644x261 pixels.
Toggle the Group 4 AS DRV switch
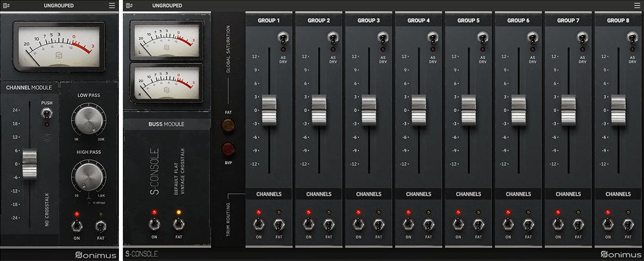coord(433,38)
